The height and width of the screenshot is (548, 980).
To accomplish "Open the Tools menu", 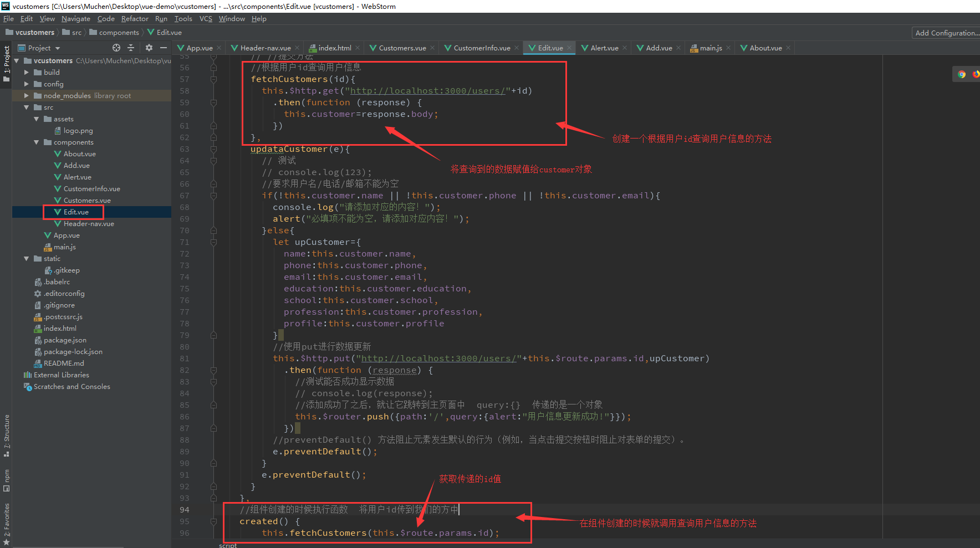I will (x=183, y=19).
